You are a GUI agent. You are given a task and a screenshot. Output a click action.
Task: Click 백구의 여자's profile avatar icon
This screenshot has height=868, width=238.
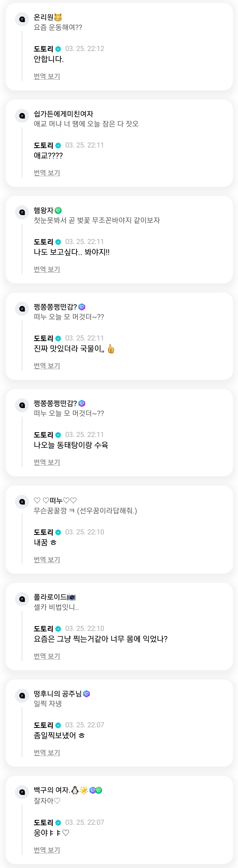tap(22, 792)
